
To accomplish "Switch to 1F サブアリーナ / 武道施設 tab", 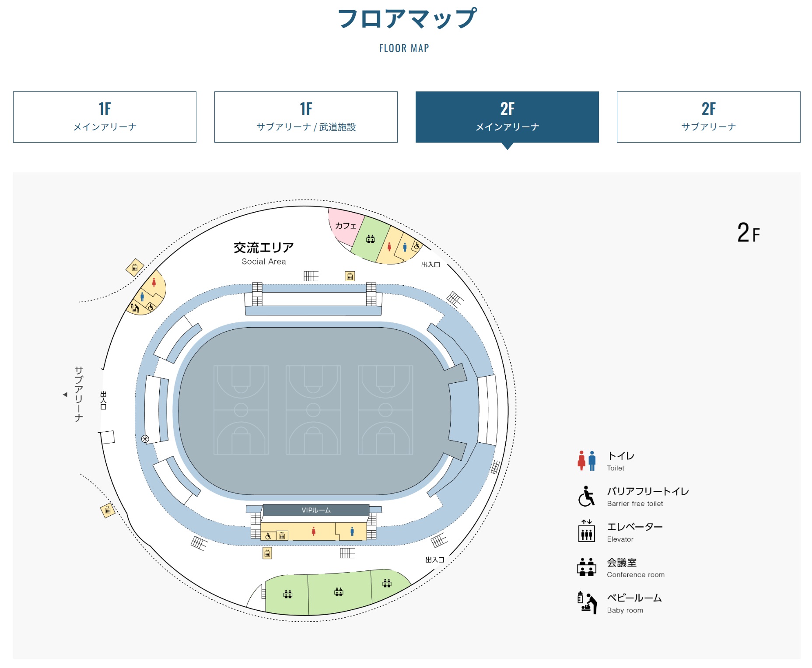I will coord(306,117).
